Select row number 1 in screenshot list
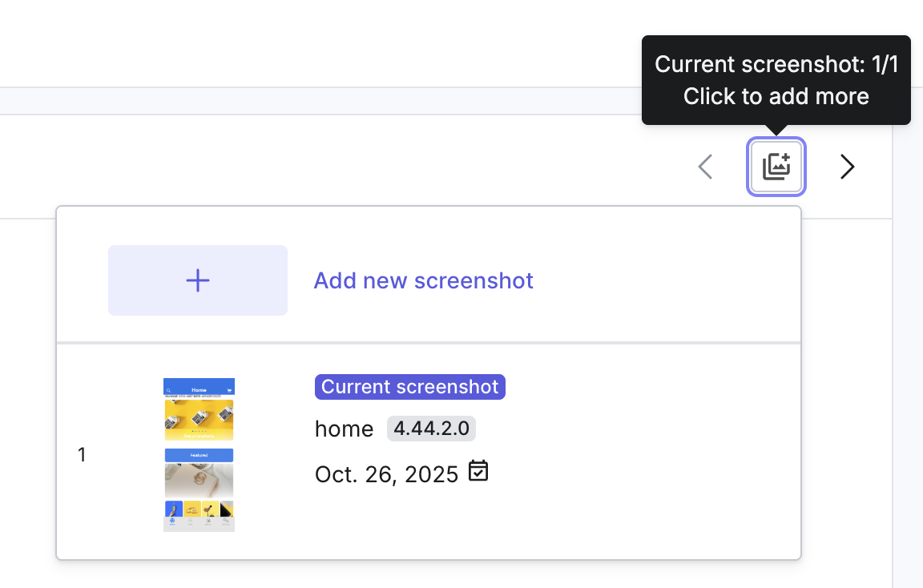Image resolution: width=923 pixels, height=588 pixels. point(82,455)
